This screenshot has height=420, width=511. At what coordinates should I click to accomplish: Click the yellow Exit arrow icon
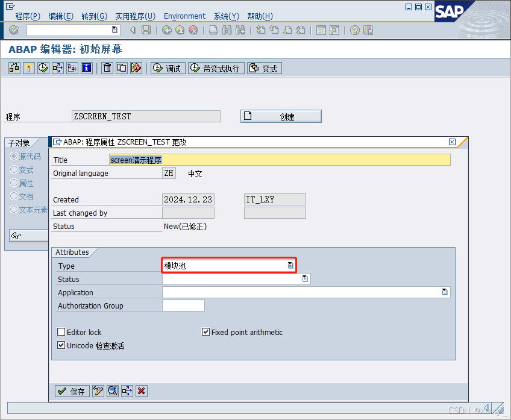click(180, 30)
